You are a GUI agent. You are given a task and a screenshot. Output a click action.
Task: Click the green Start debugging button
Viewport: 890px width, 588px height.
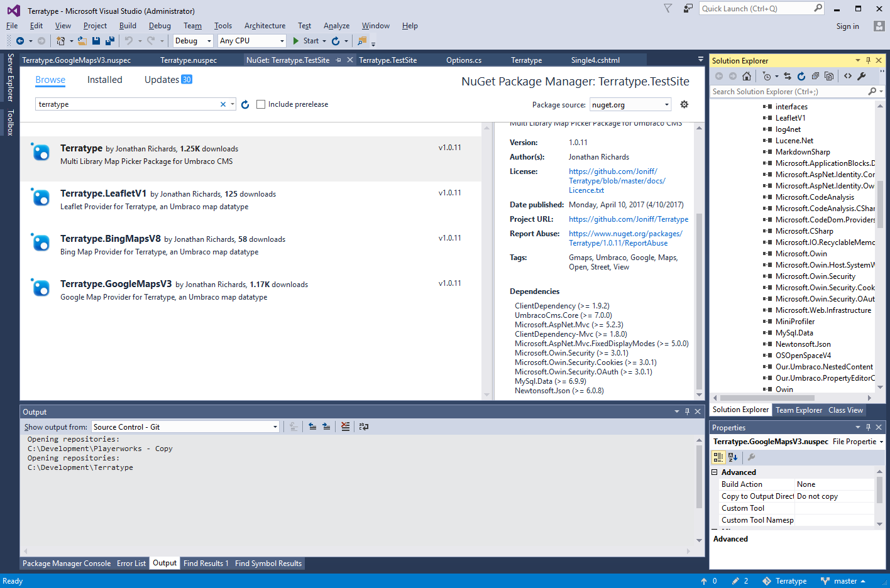296,41
